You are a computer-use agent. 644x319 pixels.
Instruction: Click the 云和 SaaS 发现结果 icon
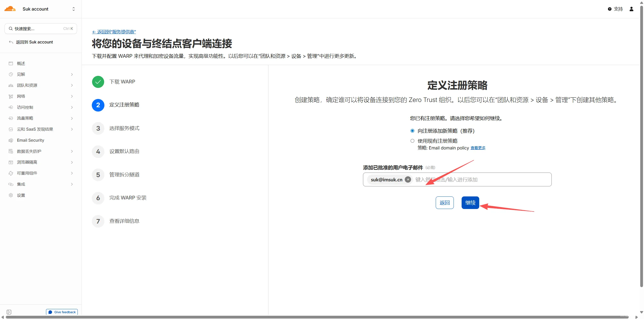click(11, 129)
